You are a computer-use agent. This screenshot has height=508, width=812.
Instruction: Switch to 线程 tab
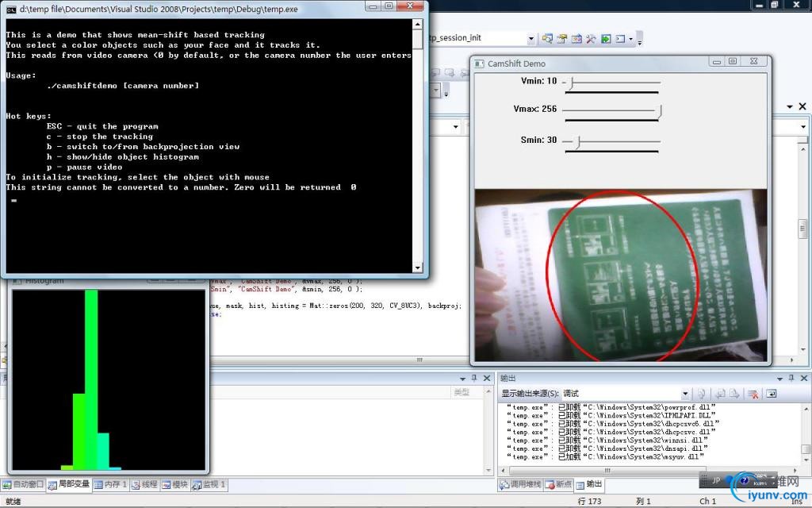144,484
